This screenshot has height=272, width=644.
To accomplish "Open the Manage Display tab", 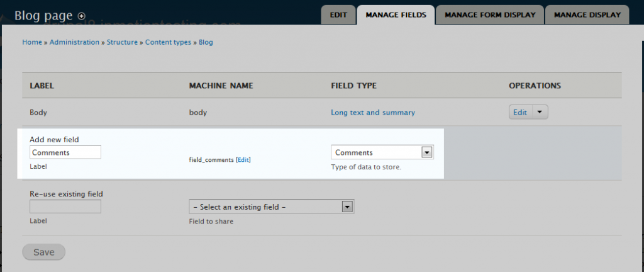I will 587,14.
